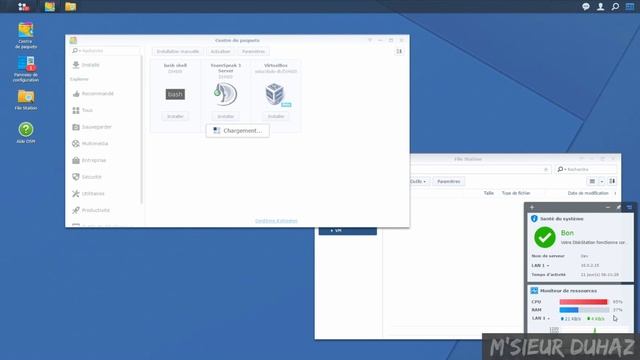The height and width of the screenshot is (360, 640).
Task: Click the Package Center help question mark
Action: [370, 40]
